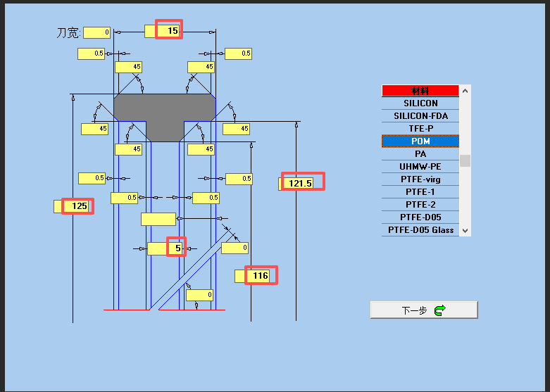Click the 刀宽 input field
Image resolution: width=550 pixels, height=392 pixels.
pos(96,32)
